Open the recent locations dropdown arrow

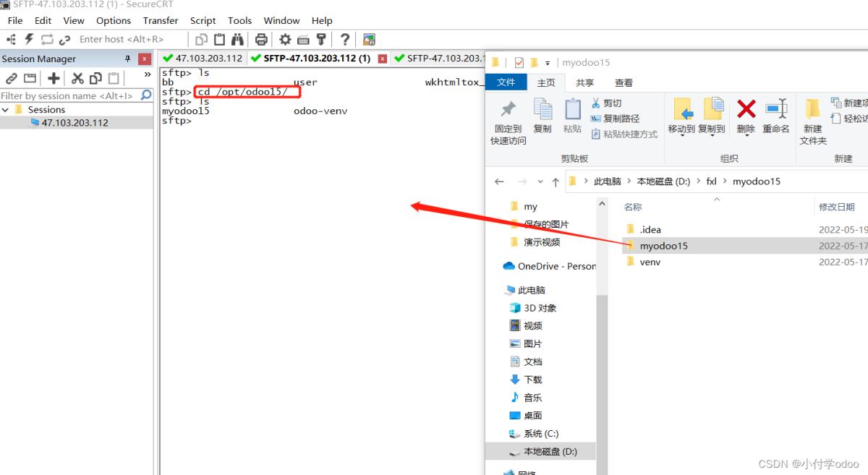pyautogui.click(x=539, y=181)
